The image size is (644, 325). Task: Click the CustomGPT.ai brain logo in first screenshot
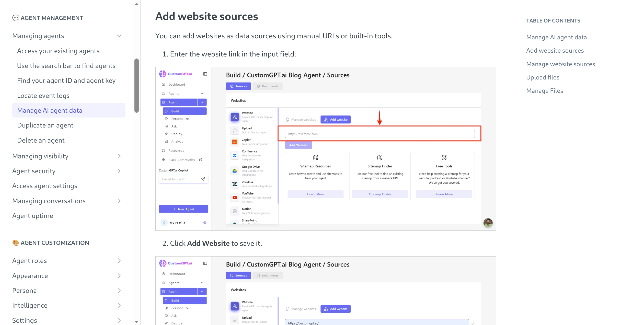[163, 74]
